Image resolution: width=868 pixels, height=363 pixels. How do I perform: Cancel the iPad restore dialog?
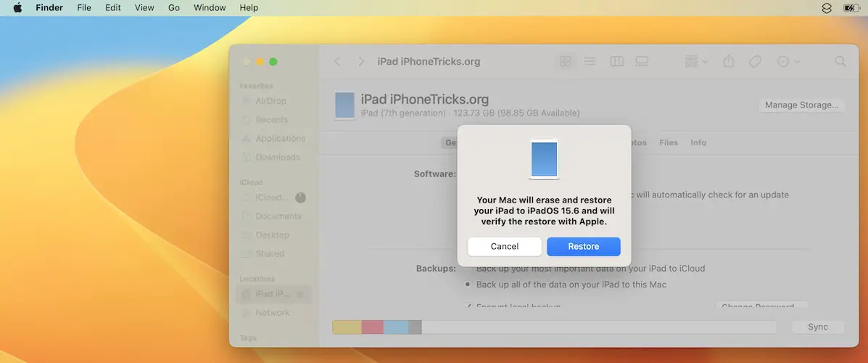(x=504, y=247)
